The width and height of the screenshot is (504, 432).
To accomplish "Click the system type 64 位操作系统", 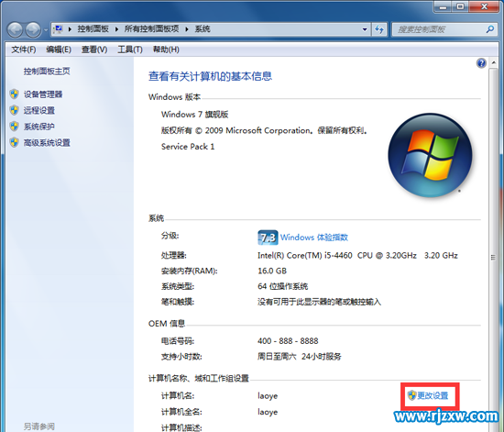I will point(283,286).
